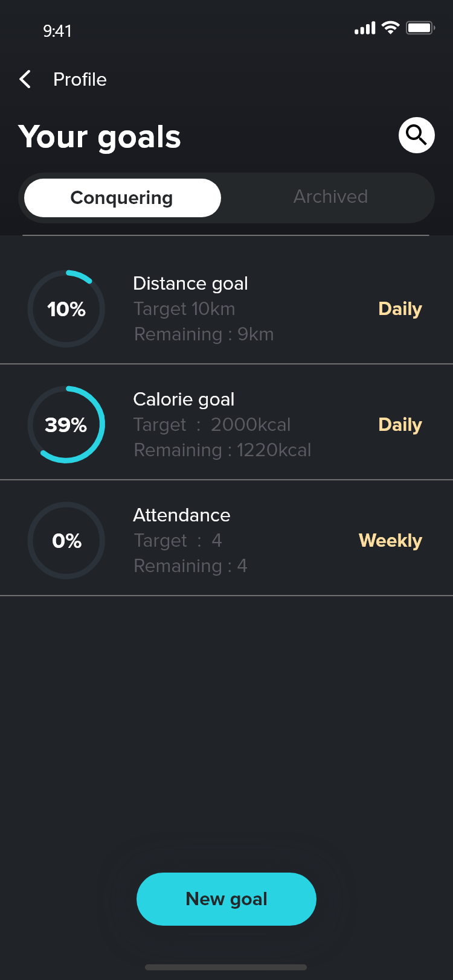Tap the 9:41 clock display
This screenshot has height=980, width=453.
[x=57, y=31]
